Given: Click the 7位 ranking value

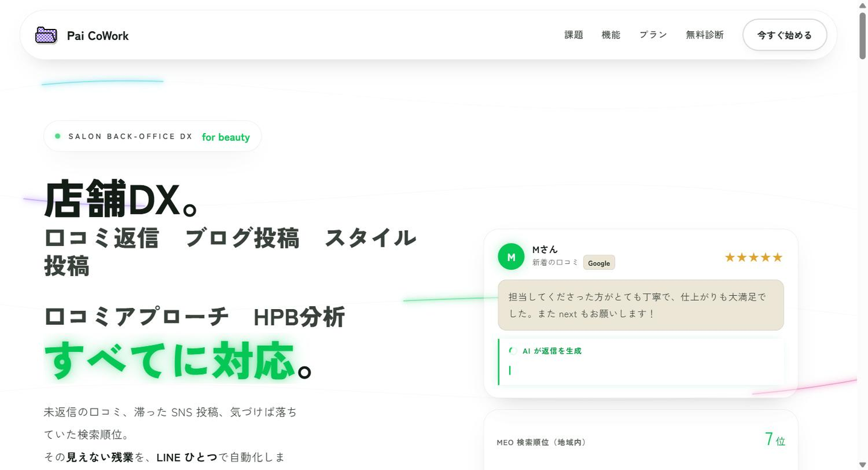Looking at the screenshot, I should pyautogui.click(x=775, y=439).
